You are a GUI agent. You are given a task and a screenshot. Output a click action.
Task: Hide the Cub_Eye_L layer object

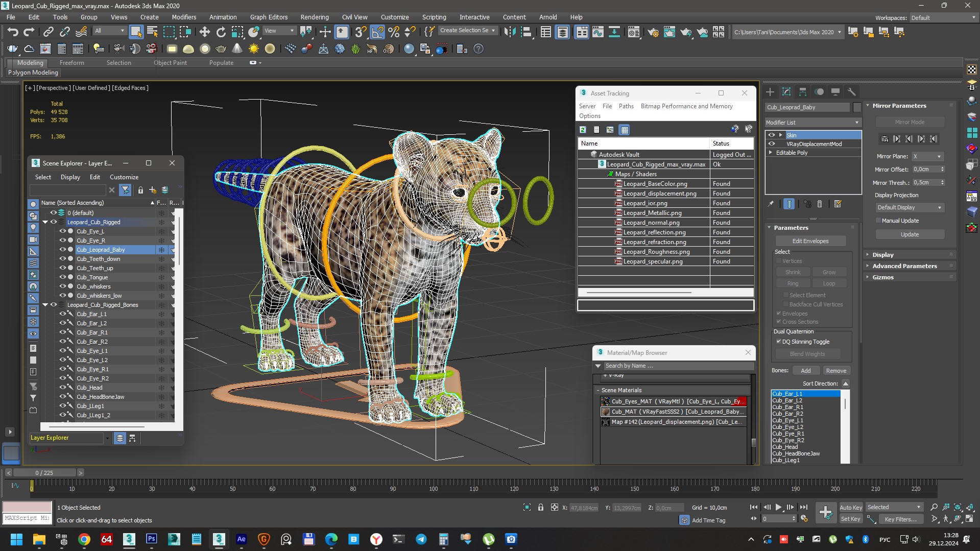[x=62, y=231]
